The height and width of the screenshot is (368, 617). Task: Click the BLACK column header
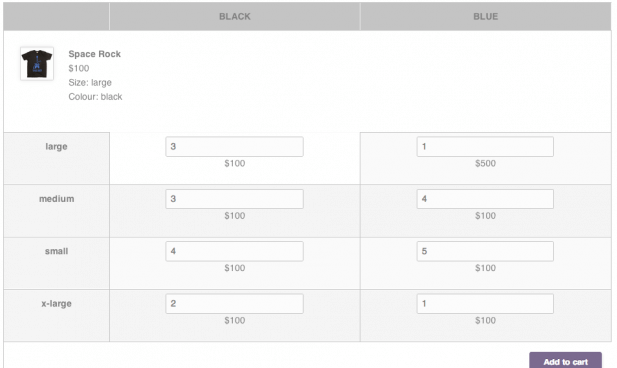[x=235, y=17]
